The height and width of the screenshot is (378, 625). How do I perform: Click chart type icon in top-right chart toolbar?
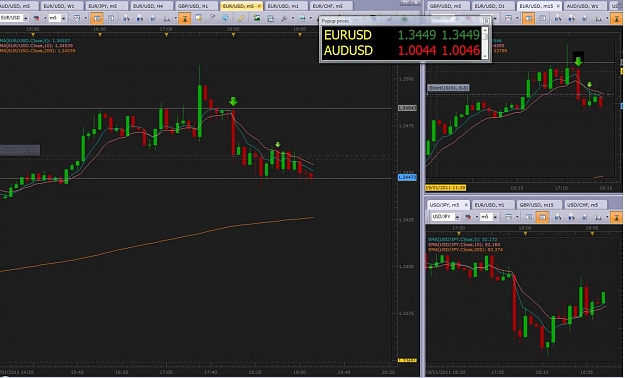point(508,18)
